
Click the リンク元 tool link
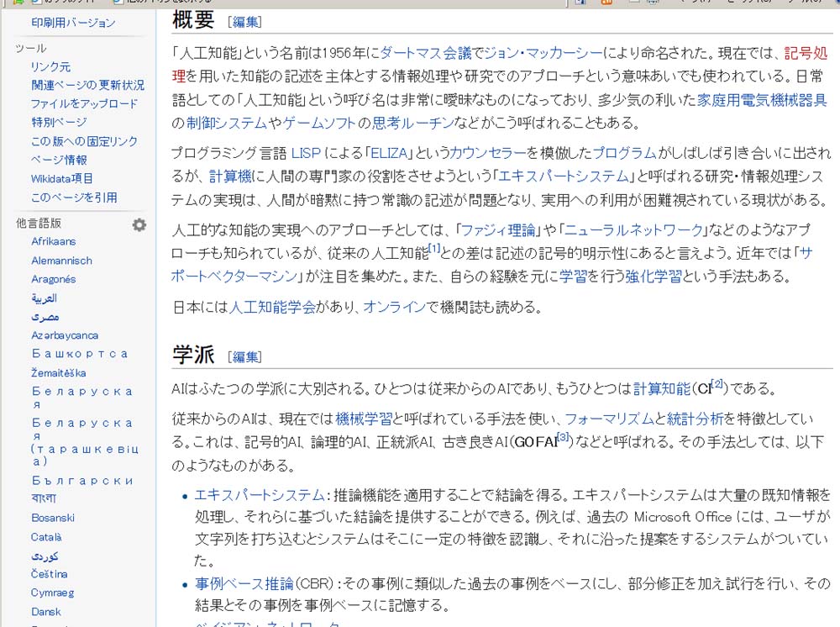51,66
